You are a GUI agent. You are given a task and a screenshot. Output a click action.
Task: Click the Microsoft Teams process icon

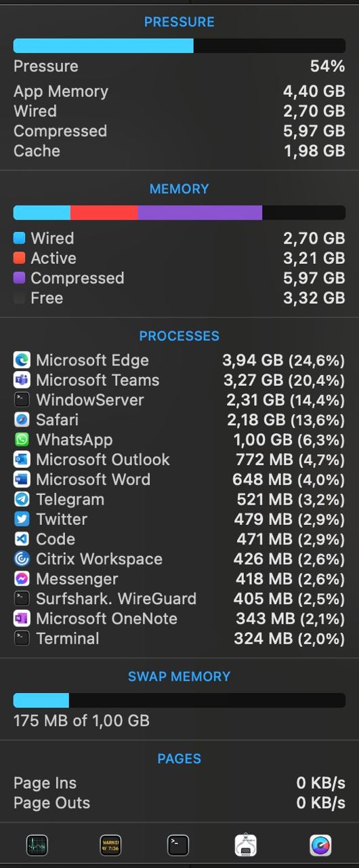click(x=22, y=380)
